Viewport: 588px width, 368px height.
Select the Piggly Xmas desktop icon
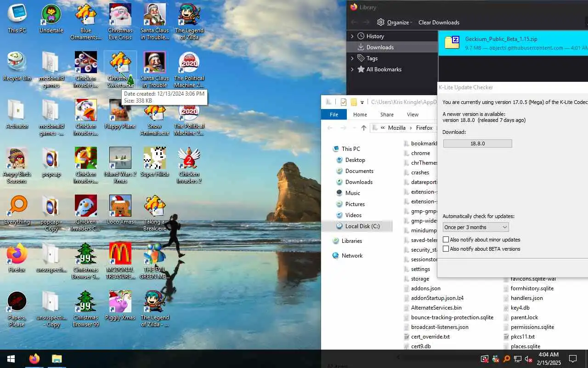coord(120,306)
